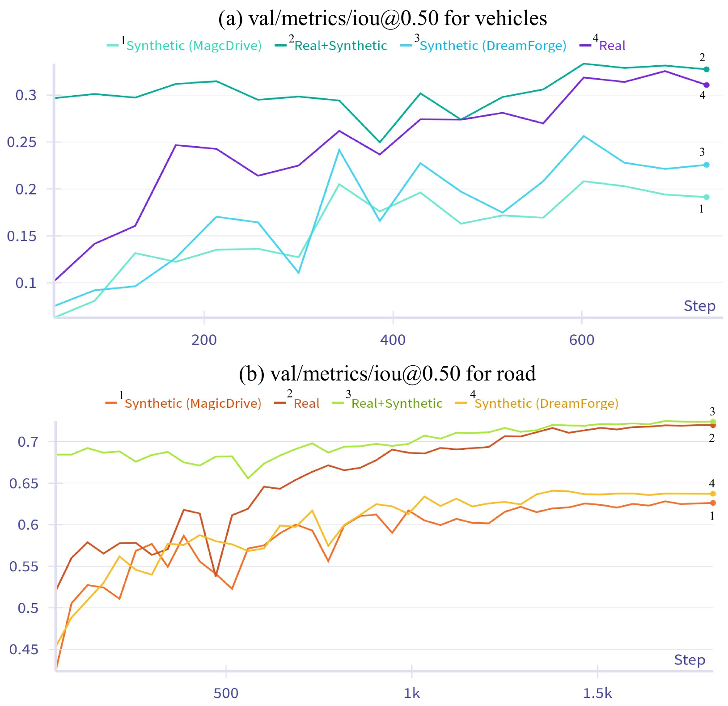
Task: Click the mint MagcDrive endpoint dot in vehicles chart
Action: pyautogui.click(x=707, y=197)
